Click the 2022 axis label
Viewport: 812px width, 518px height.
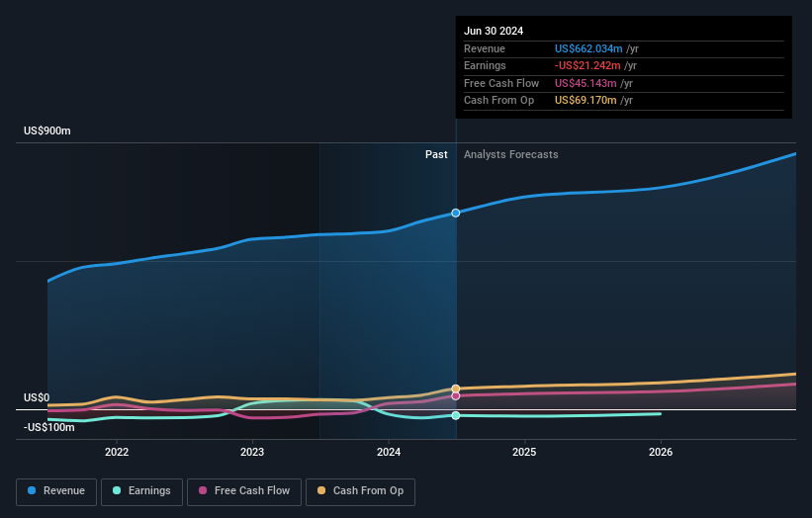point(117,453)
